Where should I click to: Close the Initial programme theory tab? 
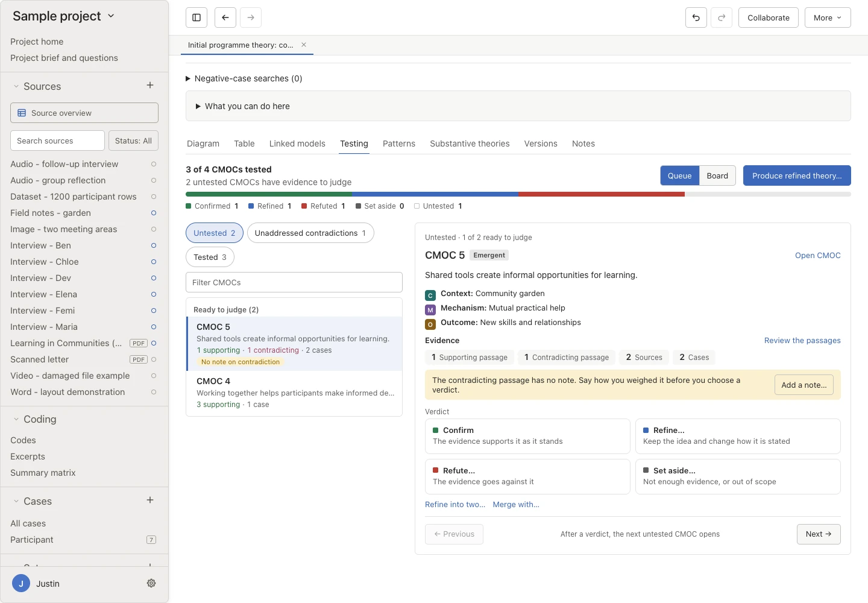(304, 45)
